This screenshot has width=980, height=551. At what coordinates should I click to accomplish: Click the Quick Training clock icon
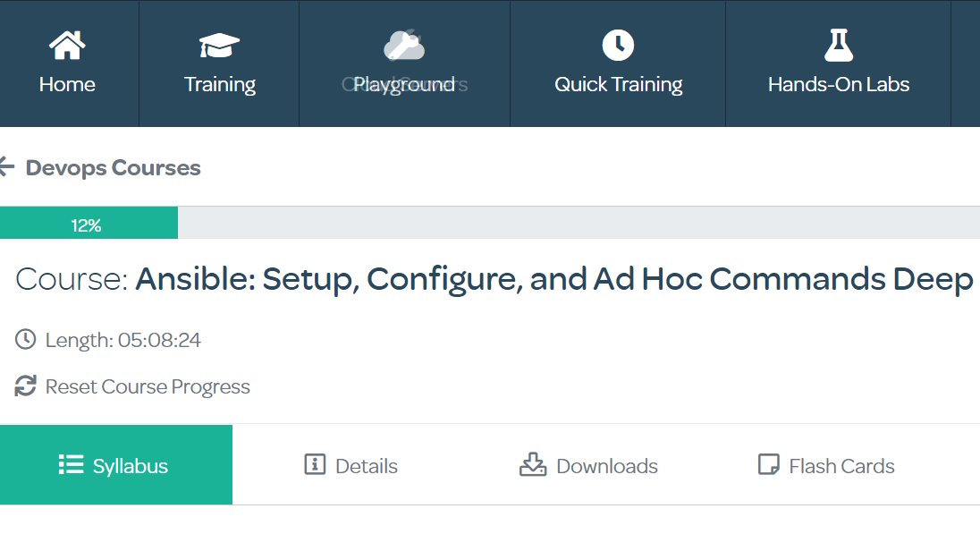point(618,45)
